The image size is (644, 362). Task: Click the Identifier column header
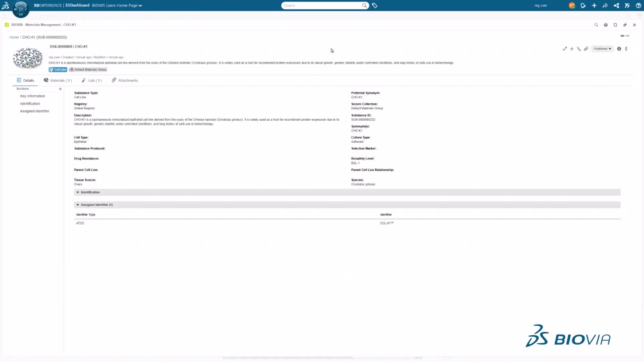tap(386, 215)
